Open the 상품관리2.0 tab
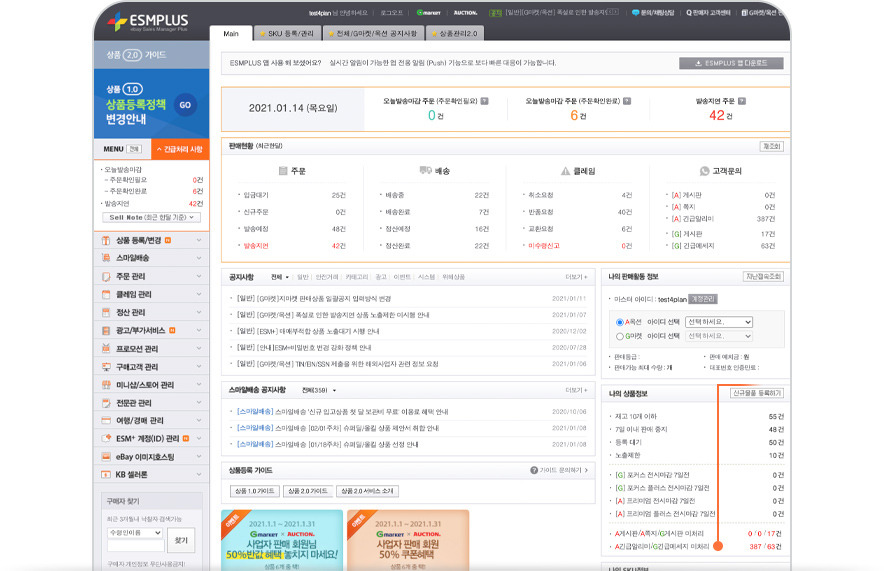The image size is (884, 571). click(454, 34)
